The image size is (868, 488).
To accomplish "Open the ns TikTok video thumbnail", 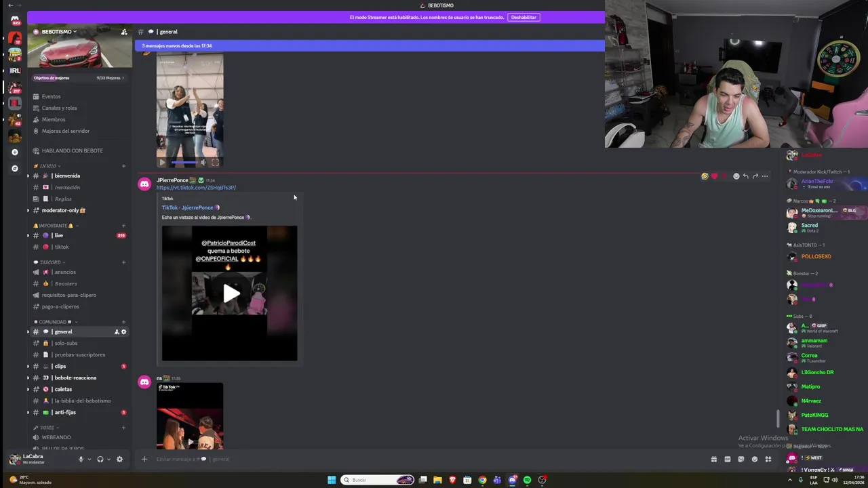I will click(190, 416).
